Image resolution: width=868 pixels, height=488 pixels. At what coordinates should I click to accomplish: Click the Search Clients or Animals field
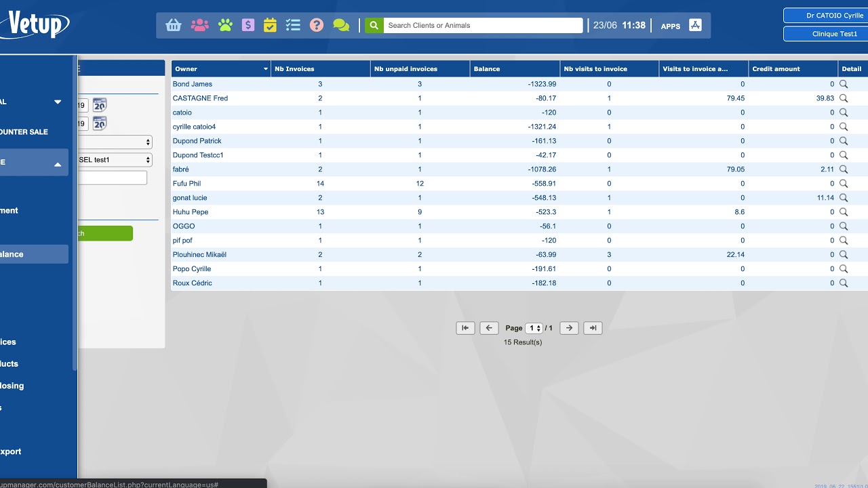tap(483, 25)
